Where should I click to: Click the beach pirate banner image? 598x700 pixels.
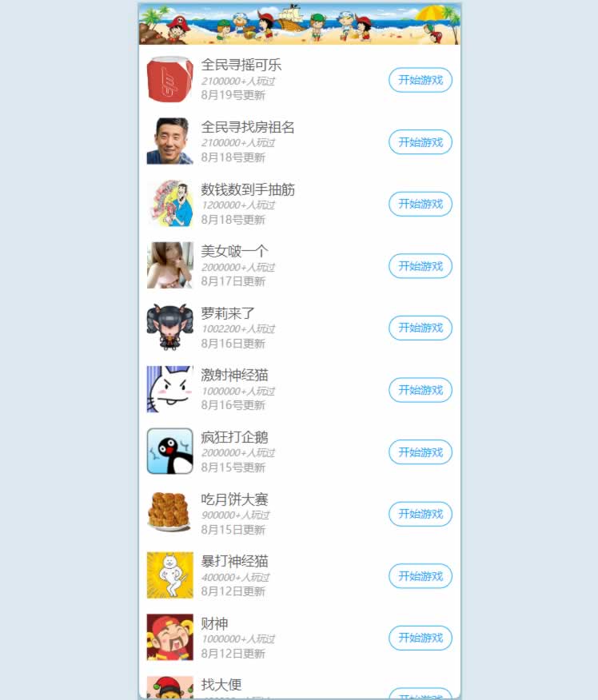[x=300, y=24]
